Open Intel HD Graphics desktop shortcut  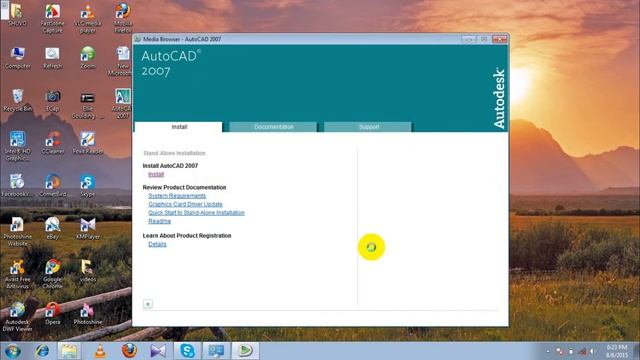click(17, 146)
